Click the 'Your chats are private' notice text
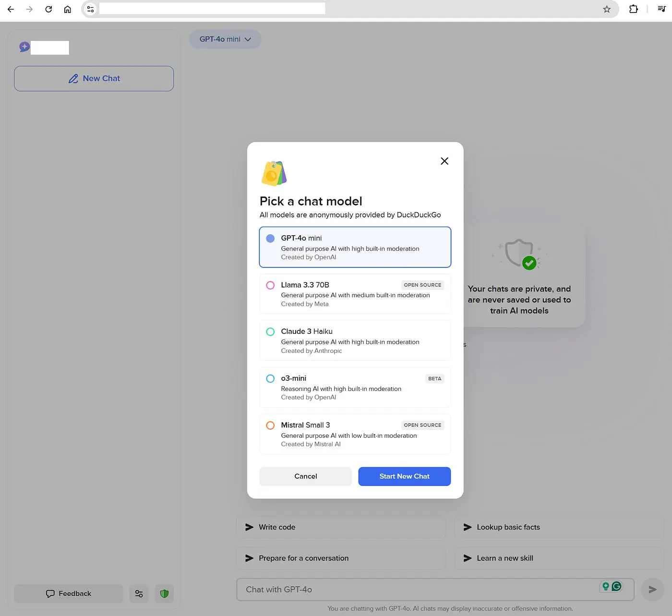The image size is (672, 616). [x=519, y=300]
